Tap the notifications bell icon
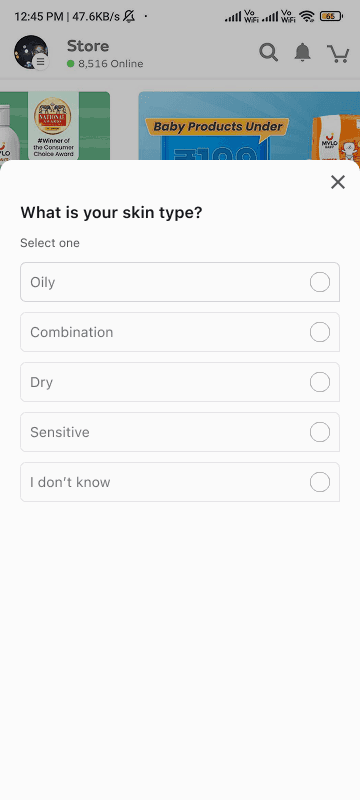 point(303,52)
